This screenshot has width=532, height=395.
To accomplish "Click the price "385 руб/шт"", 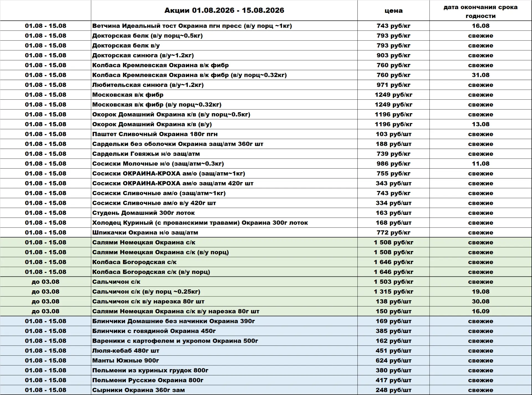I will tap(393, 331).
